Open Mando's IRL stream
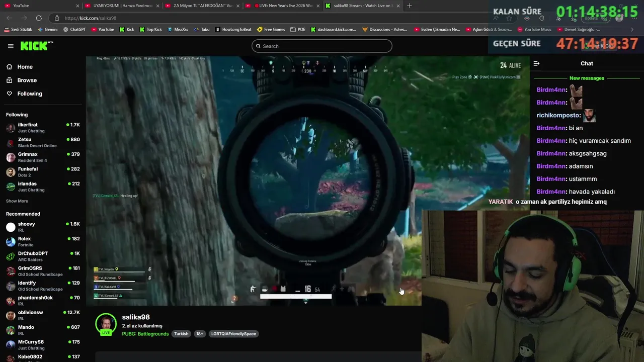The width and height of the screenshot is (644, 362). (x=43, y=330)
